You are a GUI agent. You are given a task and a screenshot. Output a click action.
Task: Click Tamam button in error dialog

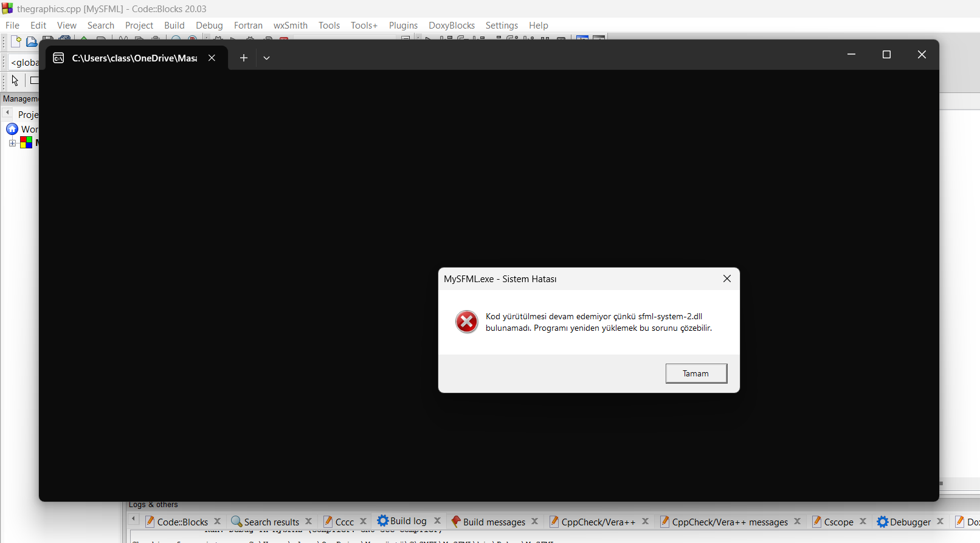click(696, 373)
